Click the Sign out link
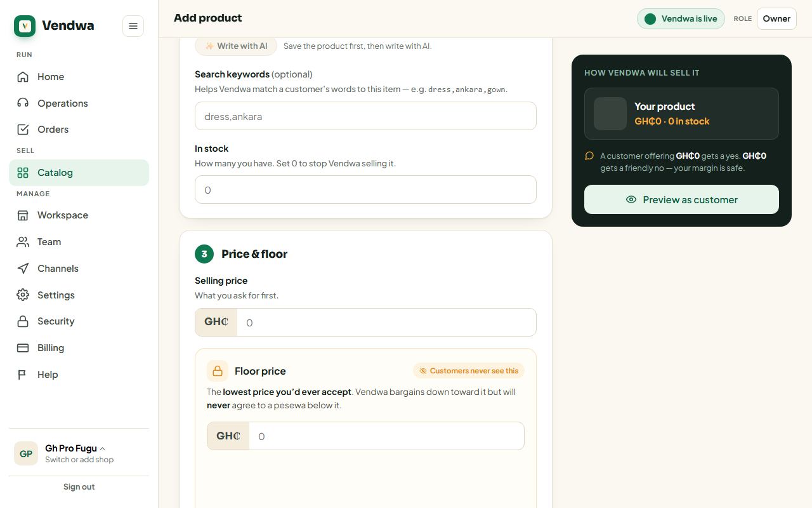The image size is (812, 508). (79, 487)
